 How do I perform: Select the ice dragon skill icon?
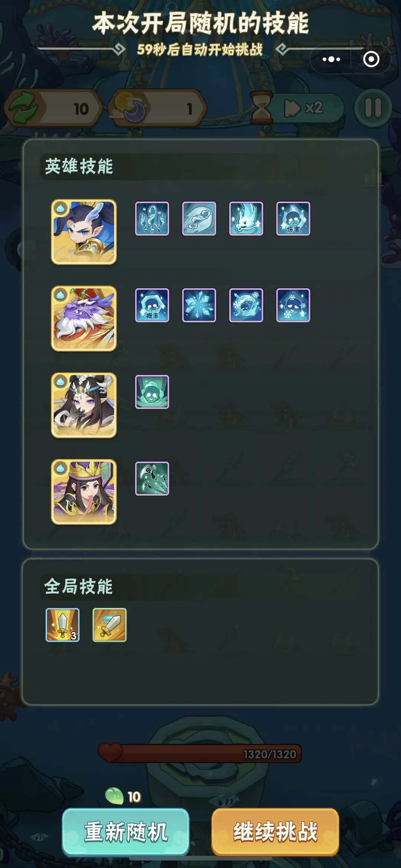pos(246,218)
